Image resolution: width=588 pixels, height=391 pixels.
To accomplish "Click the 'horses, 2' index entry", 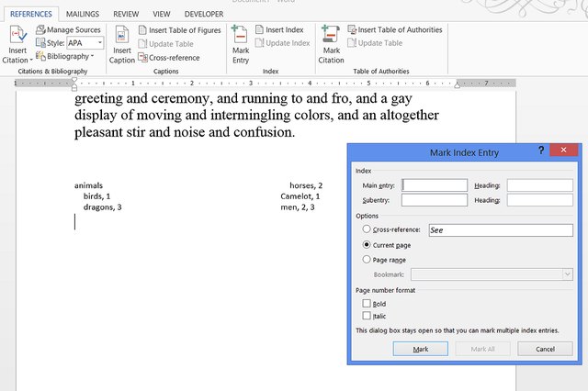I will click(x=306, y=185).
